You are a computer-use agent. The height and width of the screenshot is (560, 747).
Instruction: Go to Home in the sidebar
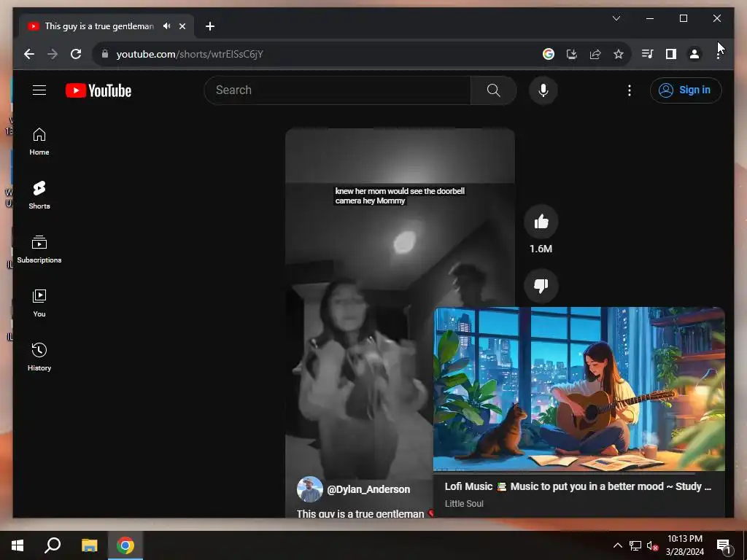pyautogui.click(x=39, y=141)
